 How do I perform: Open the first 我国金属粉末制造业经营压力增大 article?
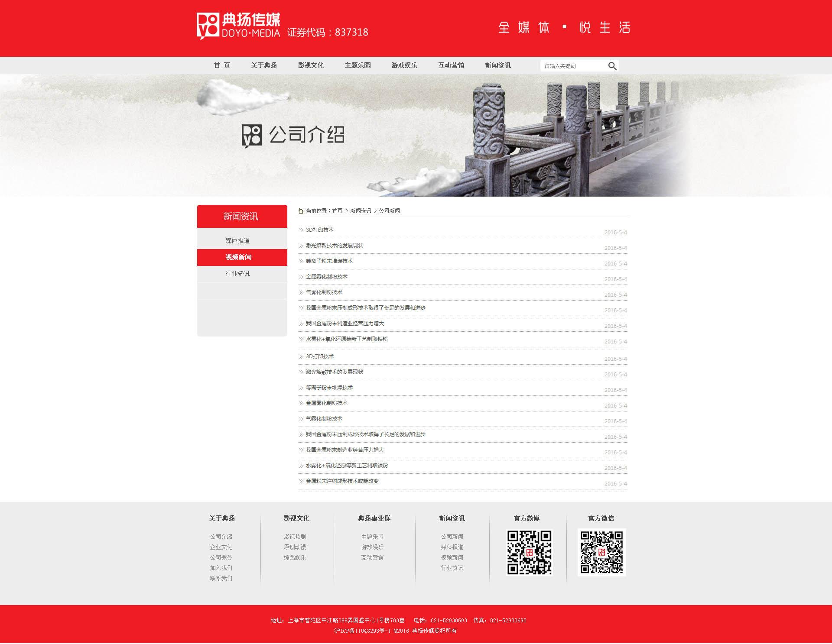point(344,324)
